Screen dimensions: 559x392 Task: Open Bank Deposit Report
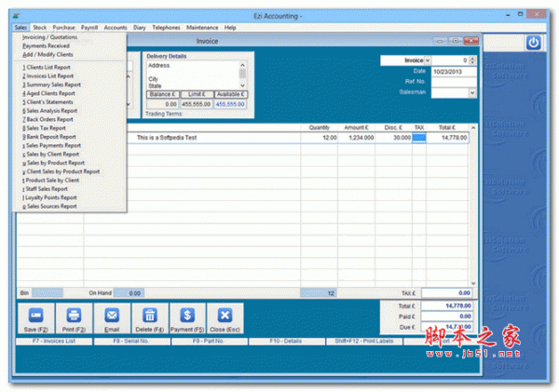point(49,137)
